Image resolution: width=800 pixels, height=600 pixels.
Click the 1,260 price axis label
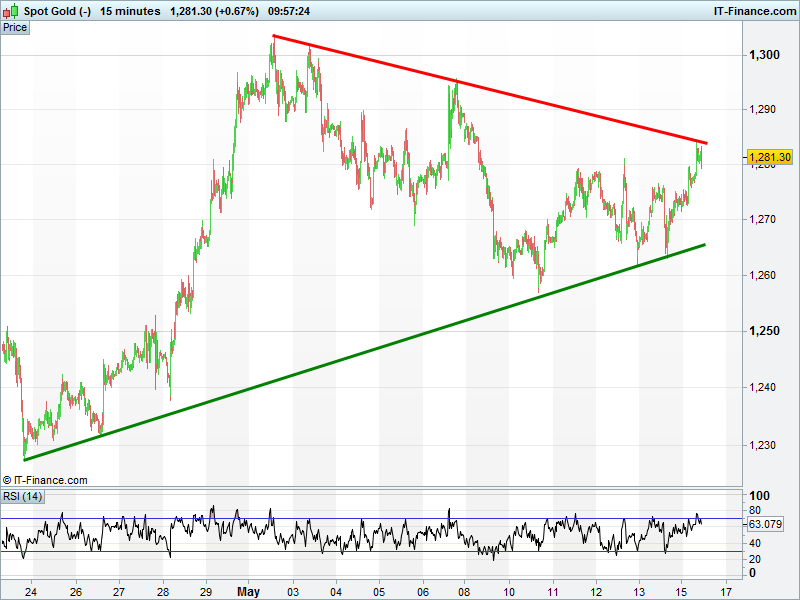[762, 276]
